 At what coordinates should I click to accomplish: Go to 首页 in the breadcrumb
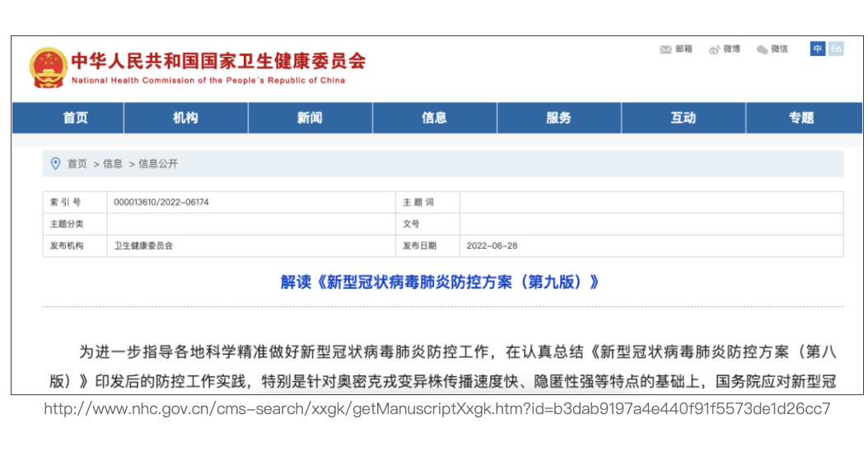[x=77, y=164]
